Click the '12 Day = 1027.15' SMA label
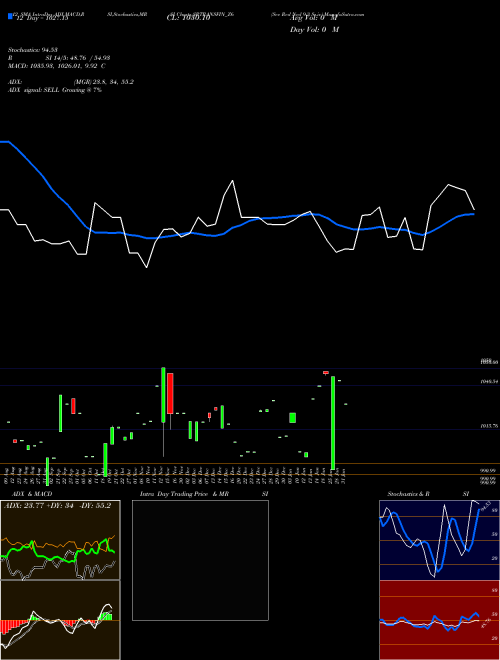Screen dimensions: 500x660 41,19
